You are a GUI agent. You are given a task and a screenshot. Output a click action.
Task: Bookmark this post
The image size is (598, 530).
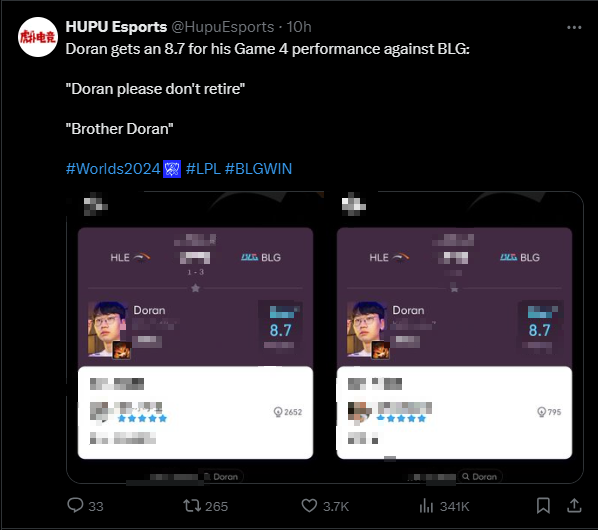[x=543, y=506]
